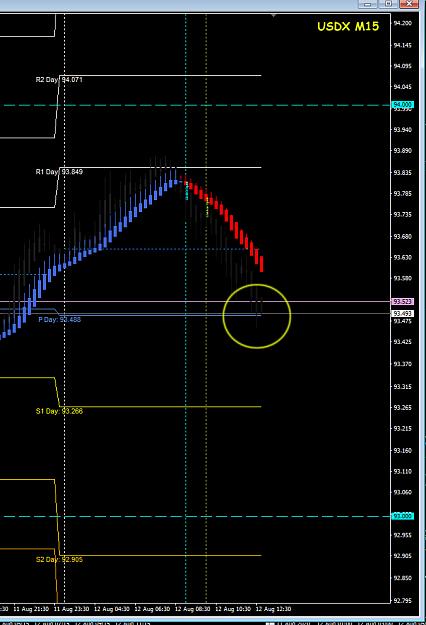Click the 94.145 price axis value

pos(402,45)
